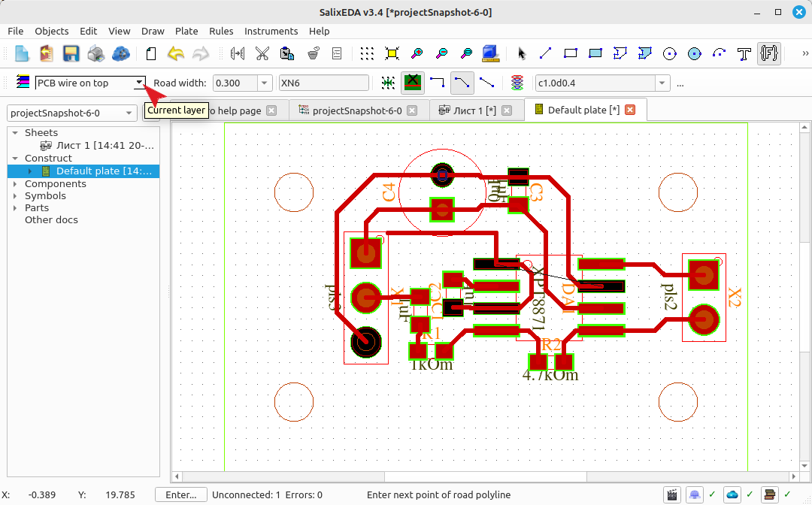Close the help page tab
The width and height of the screenshot is (812, 505).
271,110
